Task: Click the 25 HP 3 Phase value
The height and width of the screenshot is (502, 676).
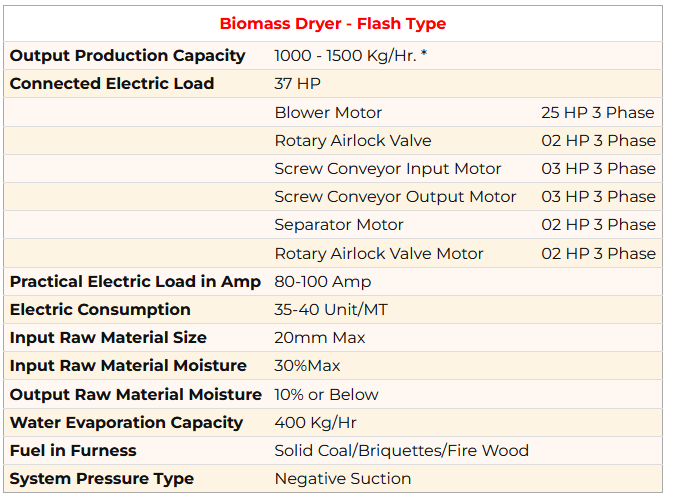Action: (598, 113)
